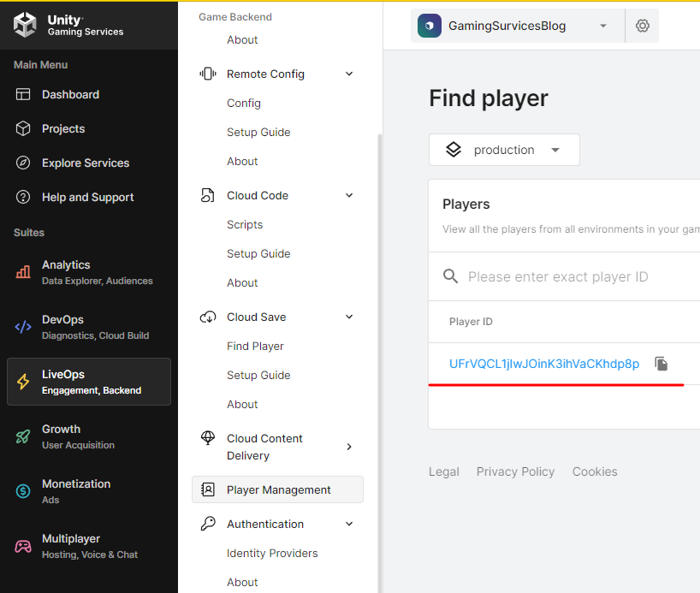Click the Cloud Code script icon
This screenshot has height=593, width=700.
tap(208, 195)
